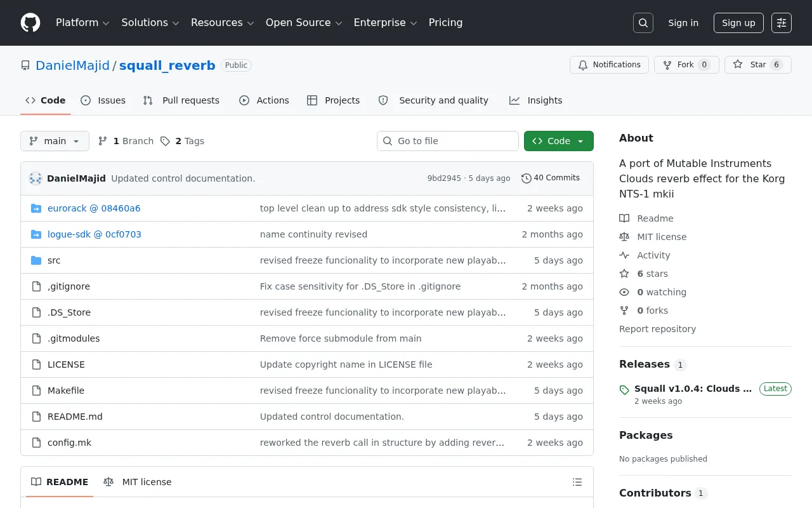Switch to the Pull requests tab
This screenshot has width=812, height=508.
[x=181, y=100]
